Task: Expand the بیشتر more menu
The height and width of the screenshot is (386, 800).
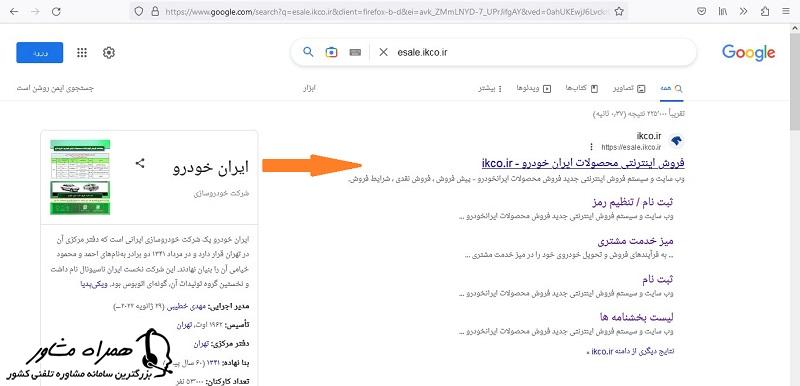Action: [490, 88]
